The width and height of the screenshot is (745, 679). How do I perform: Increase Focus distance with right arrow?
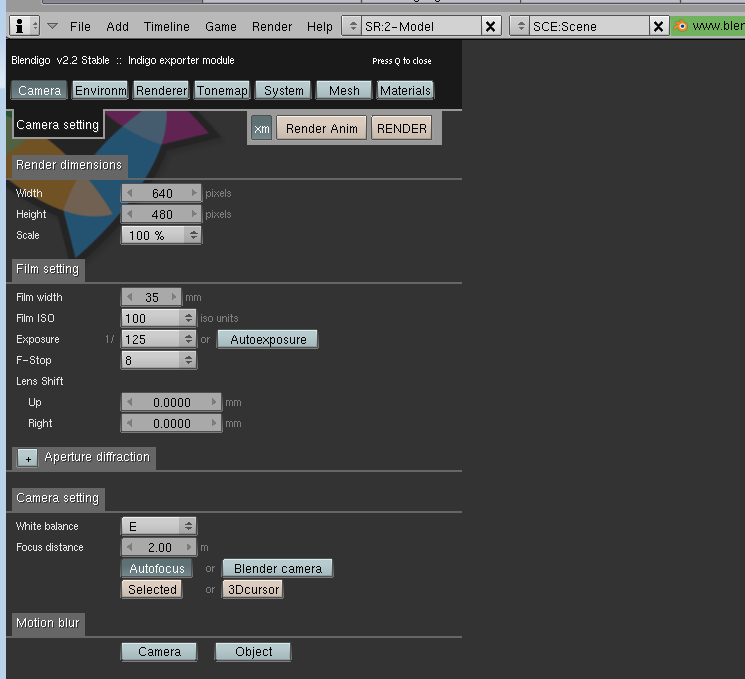point(189,547)
